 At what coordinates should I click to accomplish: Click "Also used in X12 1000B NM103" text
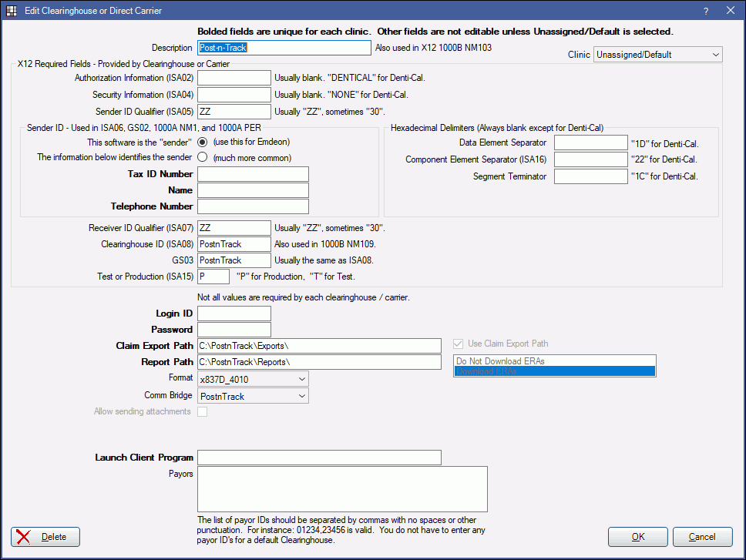tap(433, 48)
